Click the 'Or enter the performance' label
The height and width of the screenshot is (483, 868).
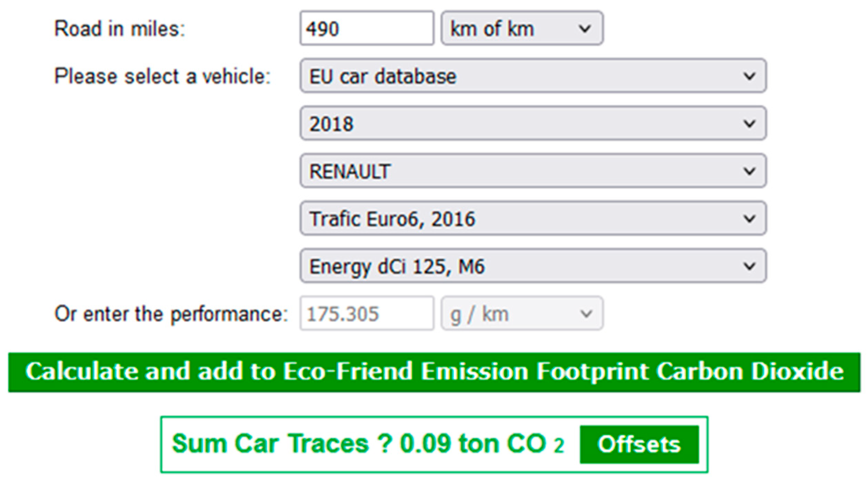[x=171, y=314]
